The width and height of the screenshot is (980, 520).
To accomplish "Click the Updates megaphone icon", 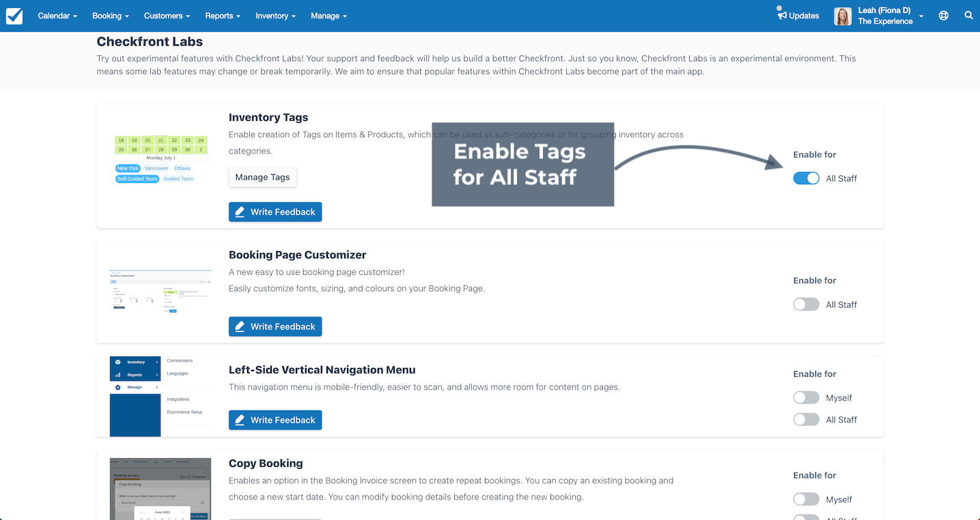I will pos(782,14).
